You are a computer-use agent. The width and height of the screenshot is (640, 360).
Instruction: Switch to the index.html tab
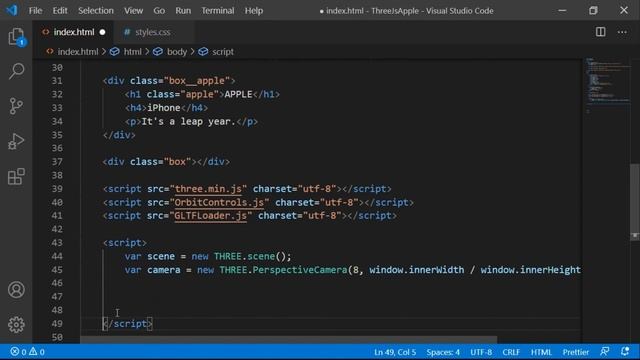point(73,32)
